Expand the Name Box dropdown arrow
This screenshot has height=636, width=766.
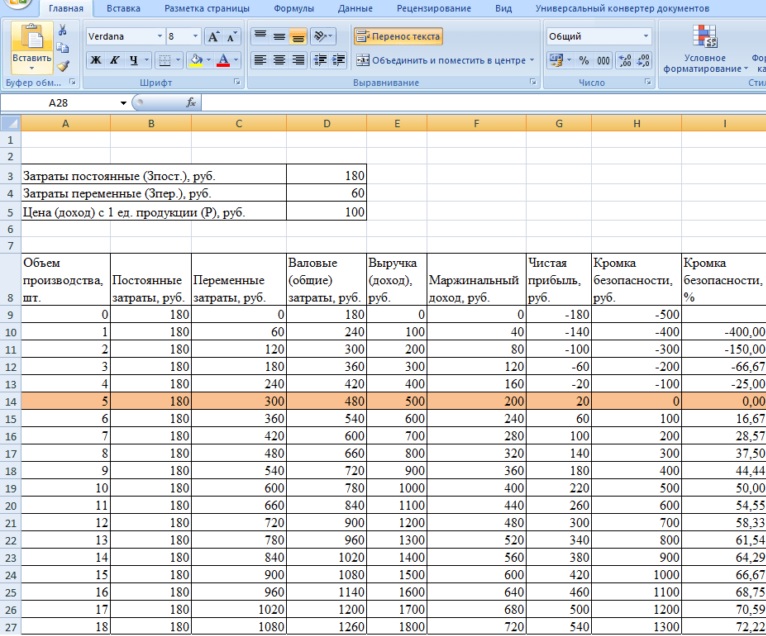[123, 103]
